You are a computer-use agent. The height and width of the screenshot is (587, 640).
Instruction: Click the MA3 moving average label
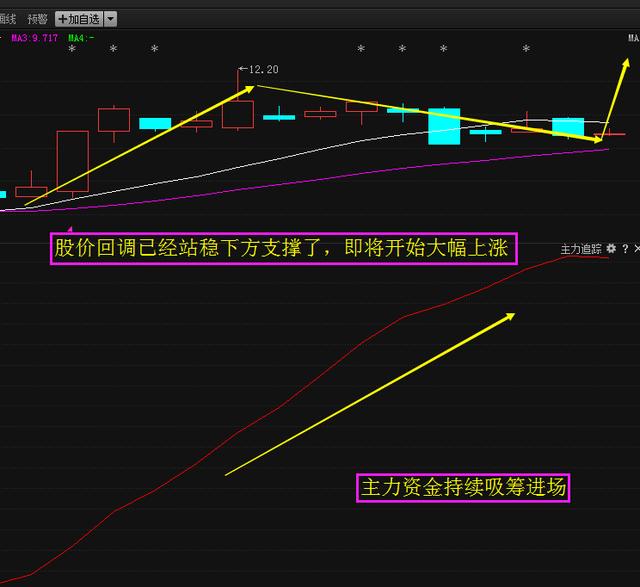click(x=34, y=37)
